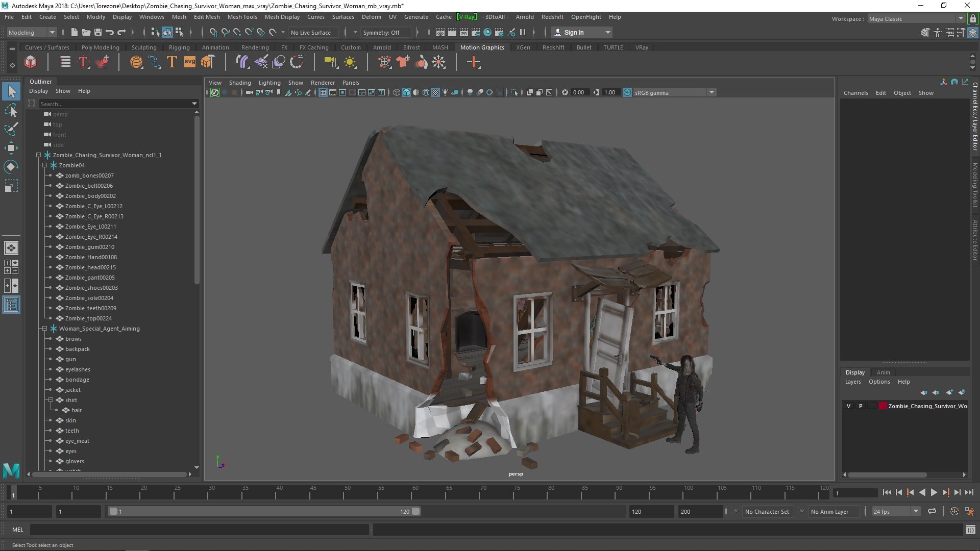Viewport: 980px width, 551px height.
Task: Collapse the Zombie04 group node
Action: point(45,165)
